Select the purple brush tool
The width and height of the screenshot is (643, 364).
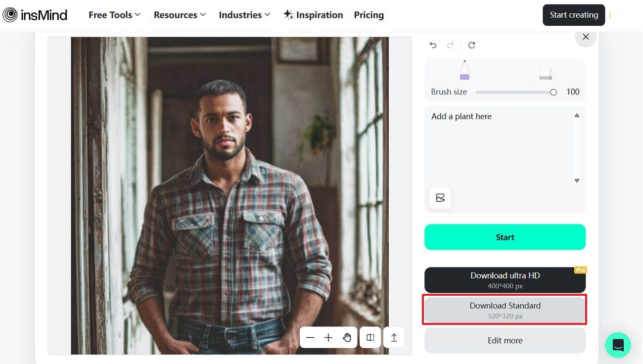tap(464, 70)
